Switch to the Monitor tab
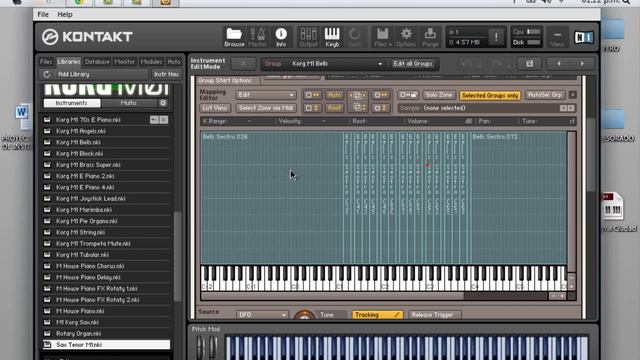This screenshot has width=640, height=360. coord(124,62)
